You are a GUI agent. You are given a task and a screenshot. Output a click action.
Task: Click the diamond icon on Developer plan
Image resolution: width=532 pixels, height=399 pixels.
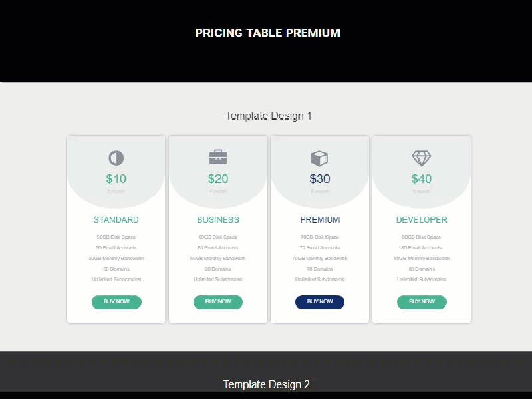[x=422, y=158]
